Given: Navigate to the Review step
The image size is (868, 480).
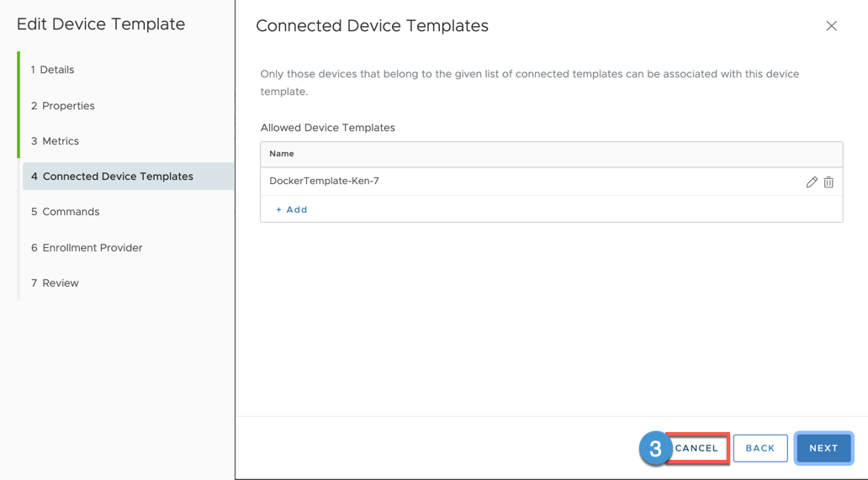Looking at the screenshot, I should pos(55,283).
